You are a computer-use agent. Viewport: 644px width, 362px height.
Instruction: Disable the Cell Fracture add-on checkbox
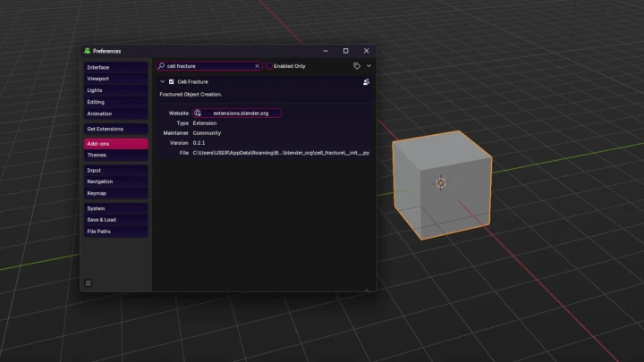[171, 81]
